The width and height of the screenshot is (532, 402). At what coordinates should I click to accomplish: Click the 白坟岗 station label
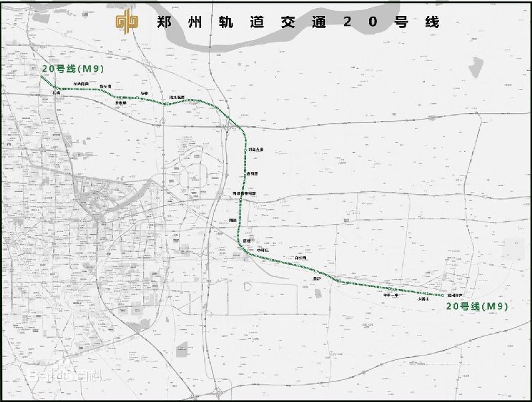click(x=300, y=257)
